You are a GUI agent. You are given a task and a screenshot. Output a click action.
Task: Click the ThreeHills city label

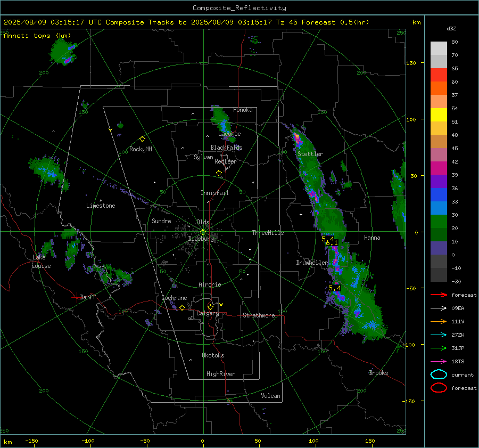point(268,233)
